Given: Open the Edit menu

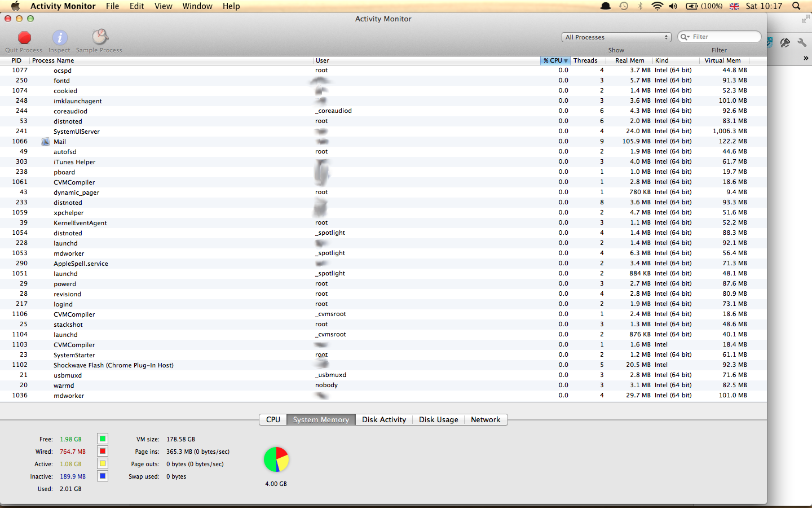Looking at the screenshot, I should click(x=136, y=6).
